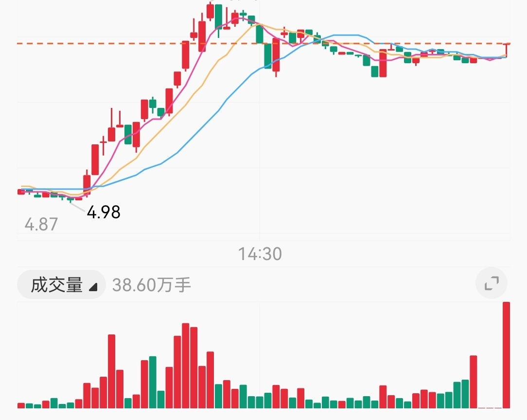This screenshot has width=527, height=420.
Task: Click the 4.87 axis price label
Action: (41, 224)
